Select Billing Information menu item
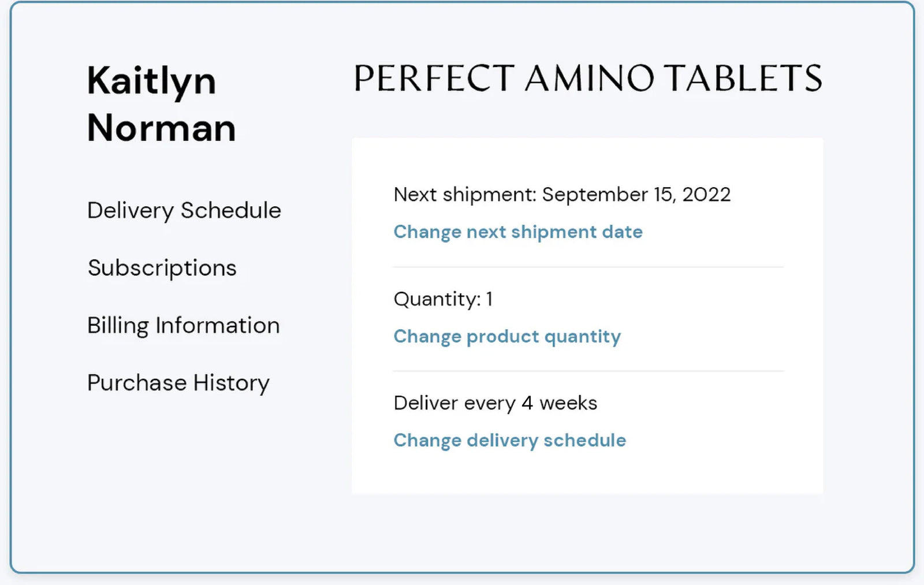 [183, 326]
